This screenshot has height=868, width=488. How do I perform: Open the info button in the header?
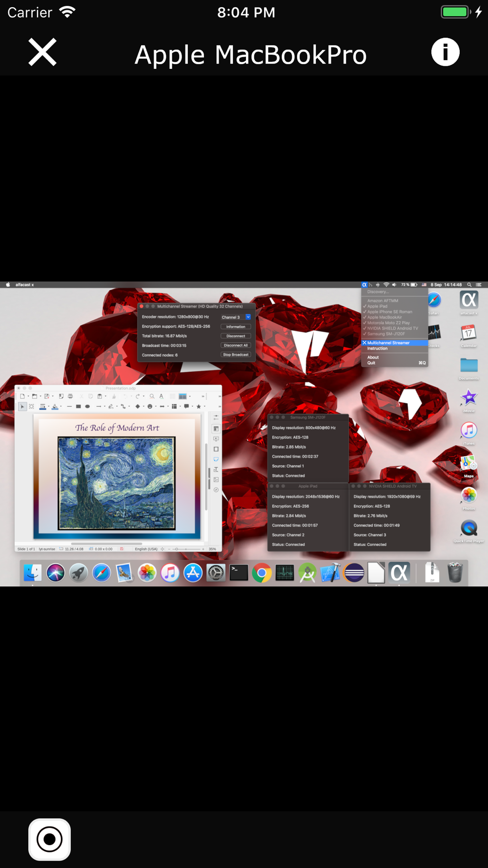pos(445,52)
